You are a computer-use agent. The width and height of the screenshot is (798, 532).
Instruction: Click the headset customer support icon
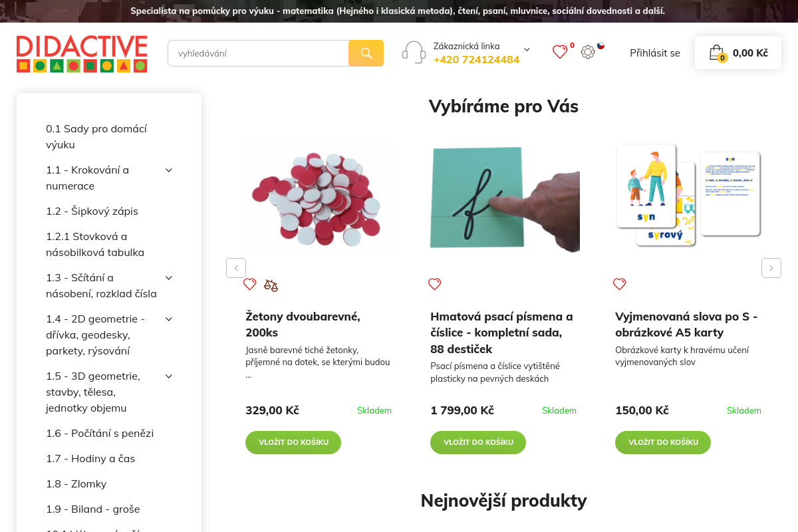click(414, 51)
